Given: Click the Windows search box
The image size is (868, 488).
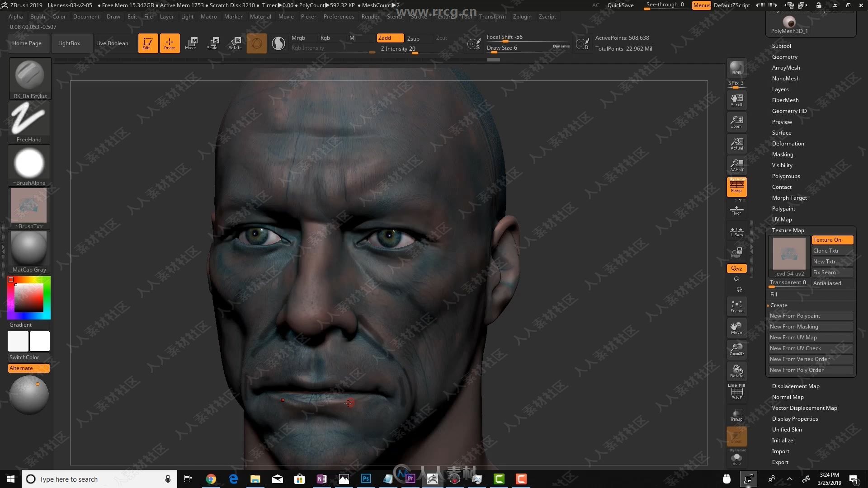Looking at the screenshot, I should point(99,479).
